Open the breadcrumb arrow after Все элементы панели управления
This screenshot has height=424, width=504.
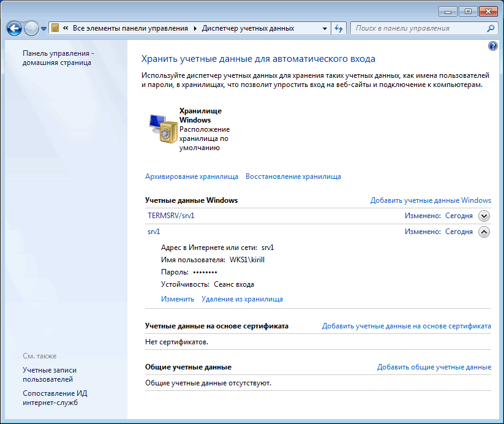click(x=195, y=28)
